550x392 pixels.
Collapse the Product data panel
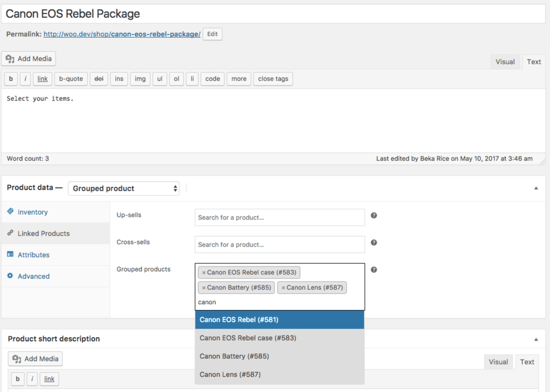[x=536, y=188]
